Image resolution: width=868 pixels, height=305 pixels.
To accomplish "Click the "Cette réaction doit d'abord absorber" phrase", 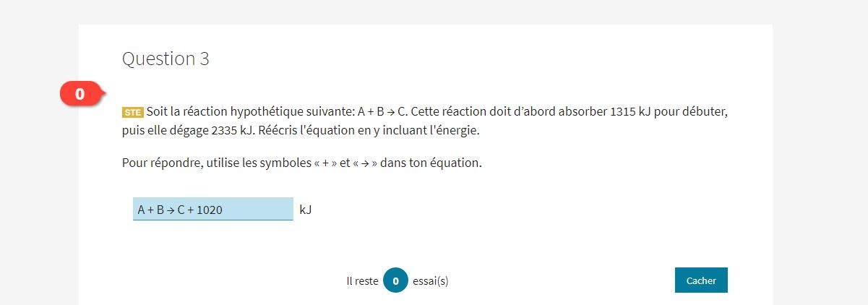I will click(509, 112).
